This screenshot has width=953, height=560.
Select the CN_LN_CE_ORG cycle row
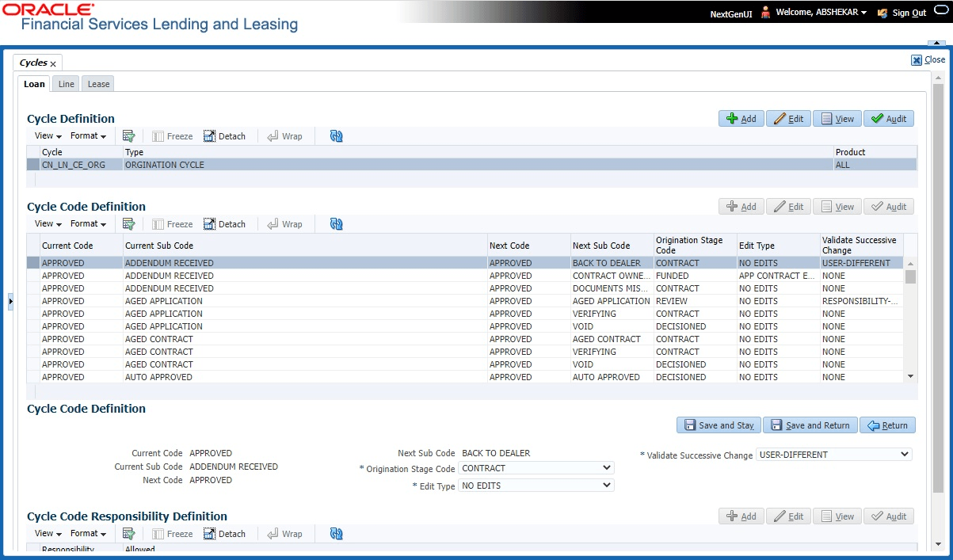click(472, 165)
